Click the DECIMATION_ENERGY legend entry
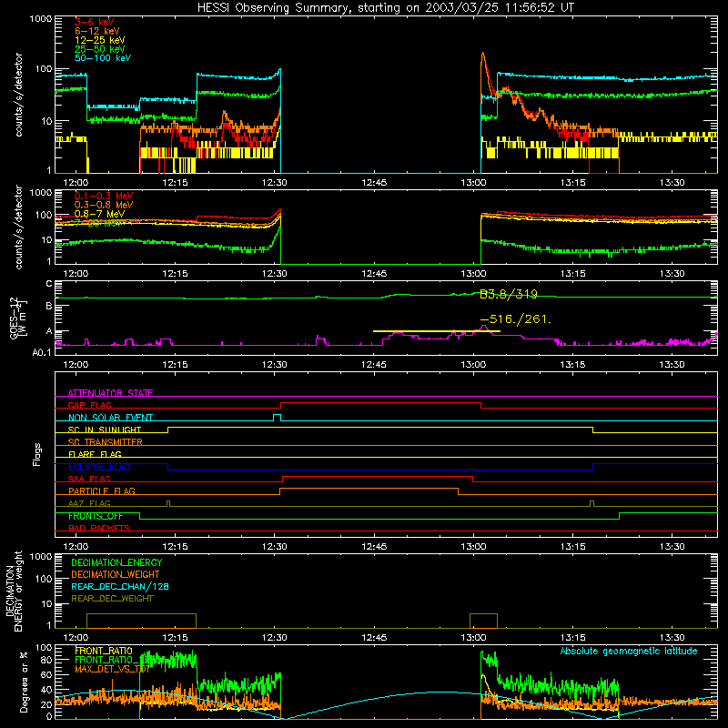This screenshot has height=728, width=728. [116, 562]
